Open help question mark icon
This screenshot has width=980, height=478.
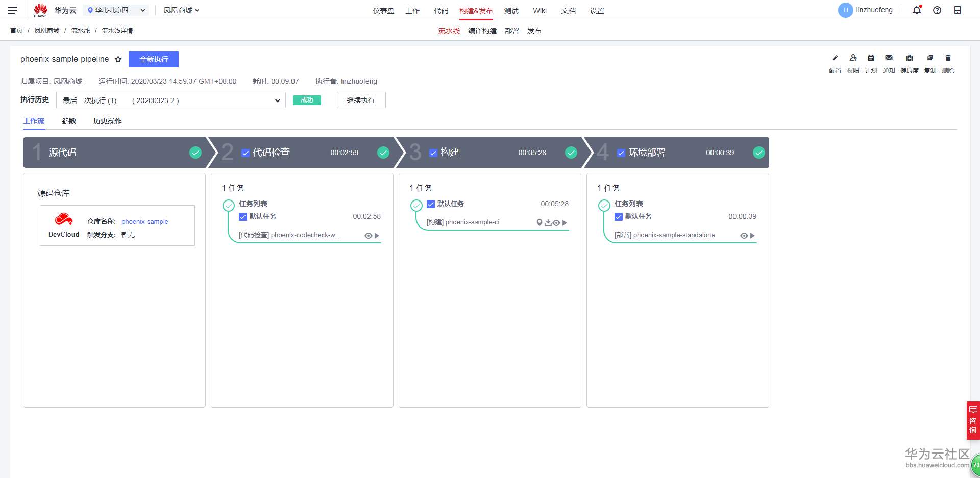pos(937,10)
